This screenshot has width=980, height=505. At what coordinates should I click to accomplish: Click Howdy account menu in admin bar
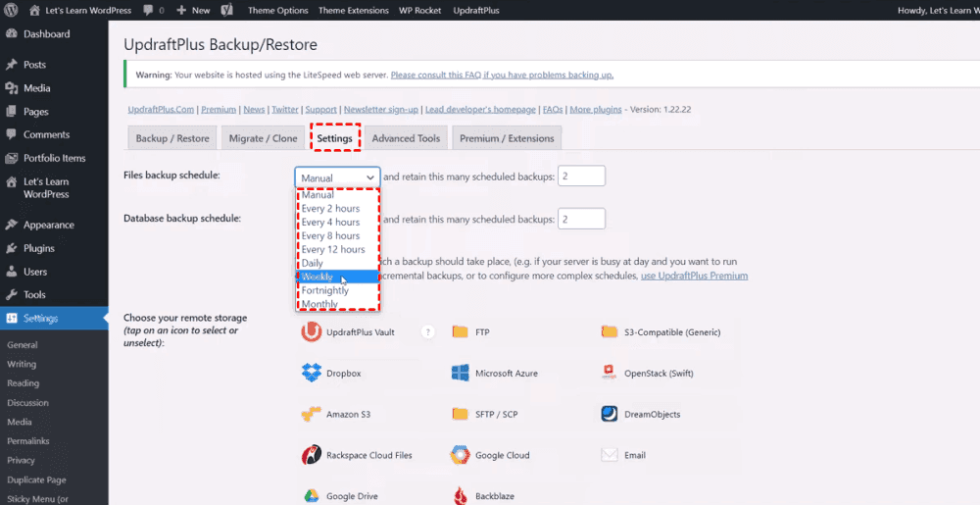click(937, 11)
